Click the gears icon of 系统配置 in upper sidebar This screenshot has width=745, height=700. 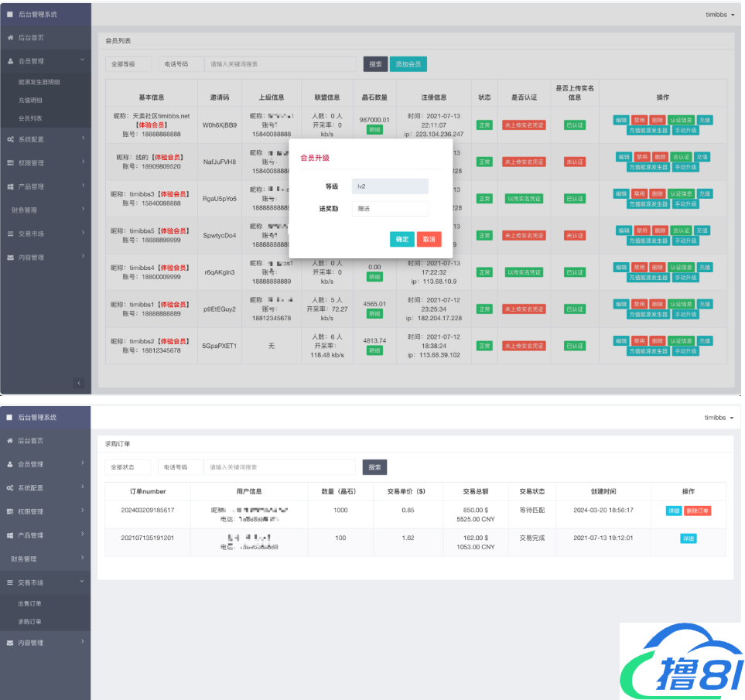click(x=10, y=139)
